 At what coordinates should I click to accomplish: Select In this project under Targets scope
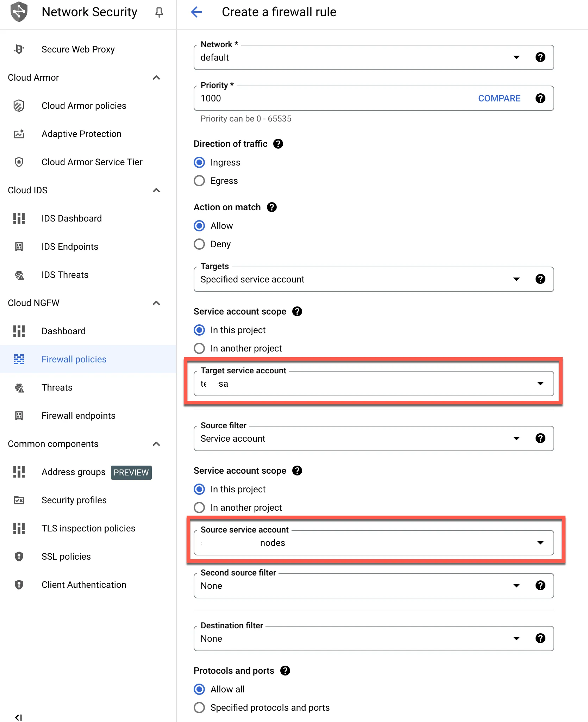coord(199,330)
